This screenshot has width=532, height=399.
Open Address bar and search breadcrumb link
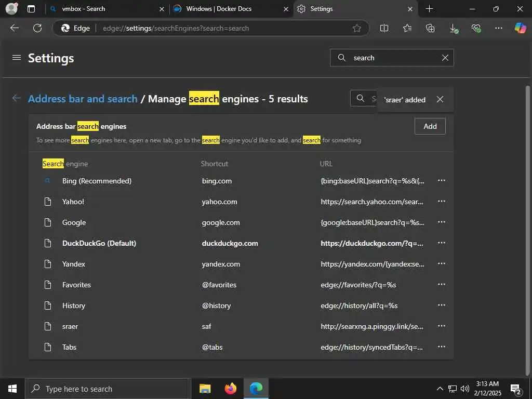point(83,99)
